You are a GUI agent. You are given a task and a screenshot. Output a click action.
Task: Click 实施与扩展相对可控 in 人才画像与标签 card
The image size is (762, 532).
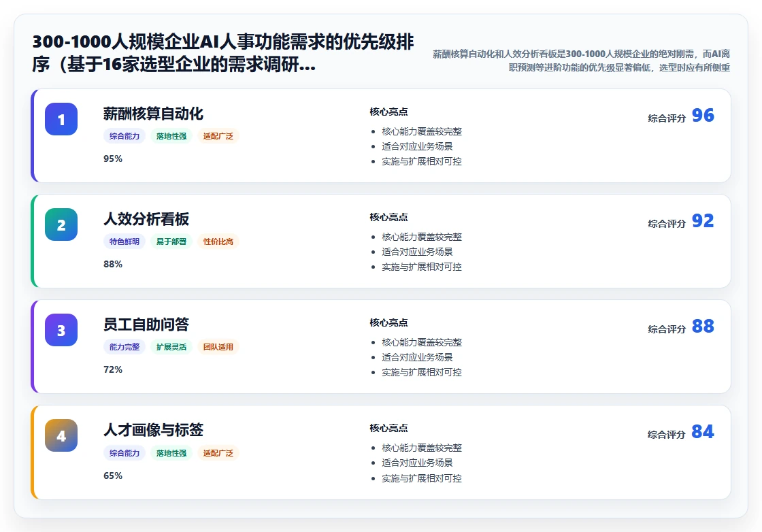coord(422,478)
